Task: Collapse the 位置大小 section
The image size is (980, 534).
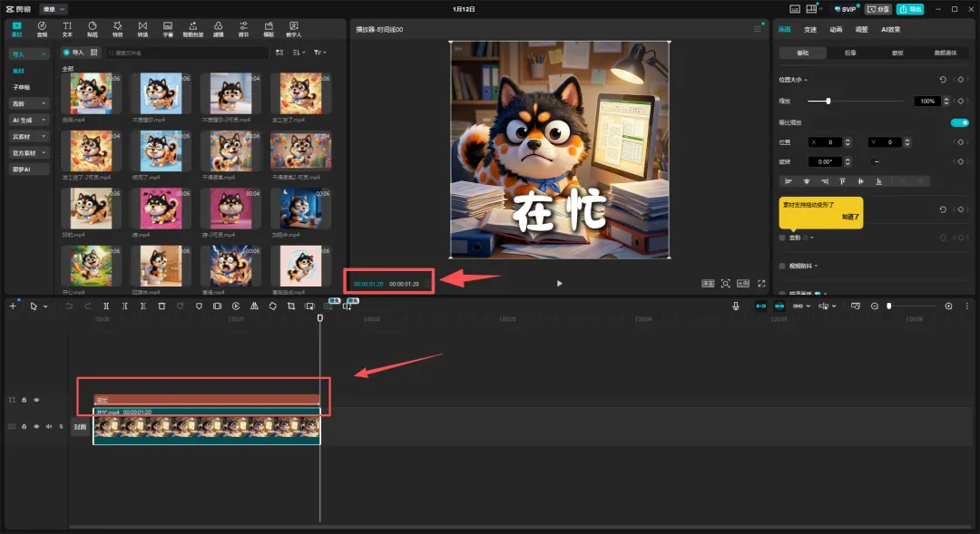Action: [806, 80]
